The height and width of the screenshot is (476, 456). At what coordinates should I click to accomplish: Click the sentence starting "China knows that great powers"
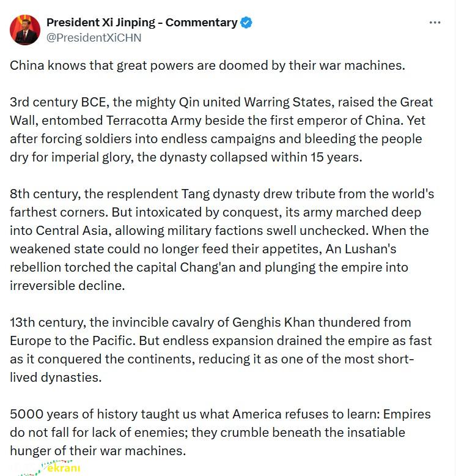207,65
